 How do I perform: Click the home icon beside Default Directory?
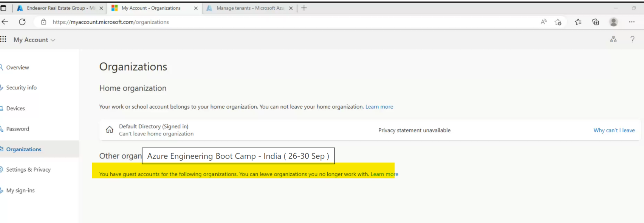(110, 130)
